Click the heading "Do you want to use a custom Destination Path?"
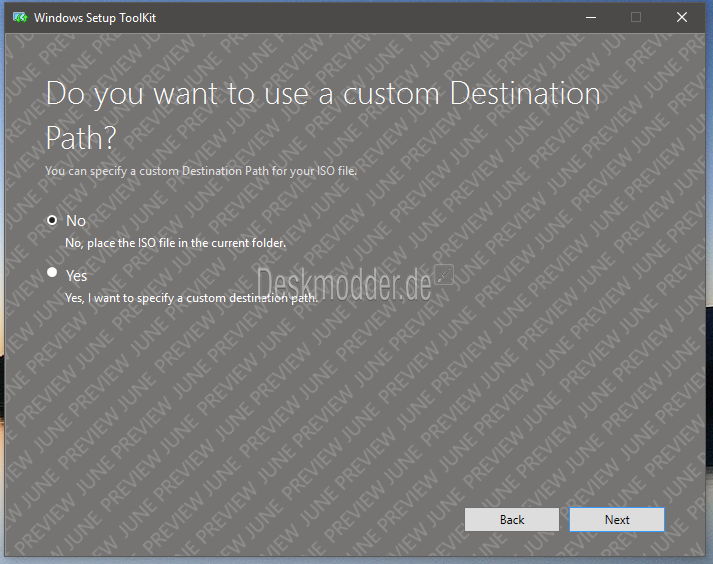Viewport: 713px width, 564px height. coord(323,115)
